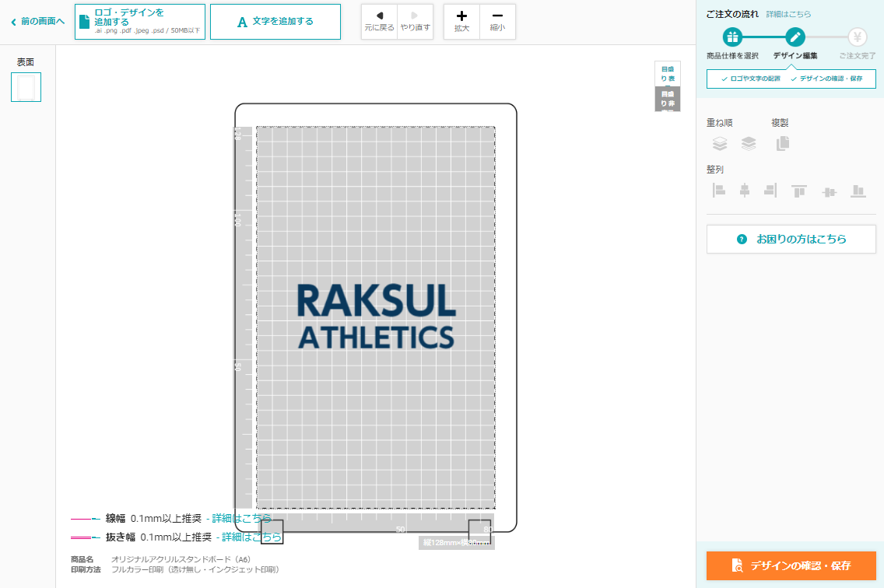Align objects to horizontal center

click(x=745, y=191)
